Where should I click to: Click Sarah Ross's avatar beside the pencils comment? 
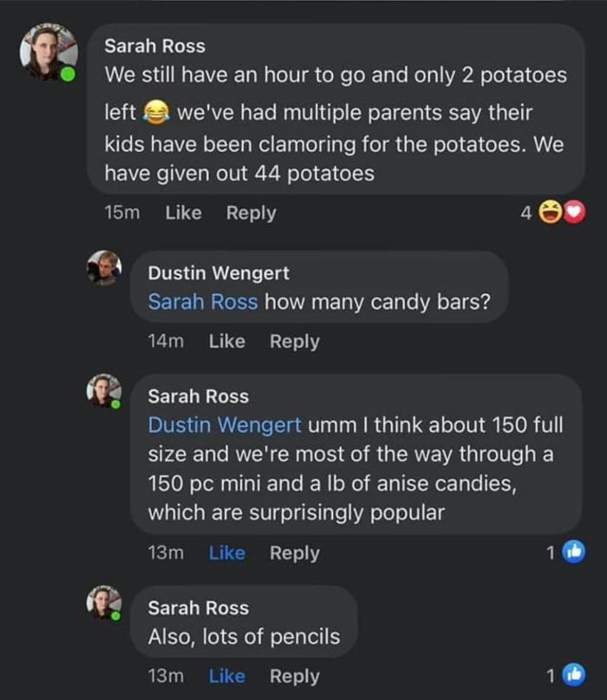click(104, 605)
